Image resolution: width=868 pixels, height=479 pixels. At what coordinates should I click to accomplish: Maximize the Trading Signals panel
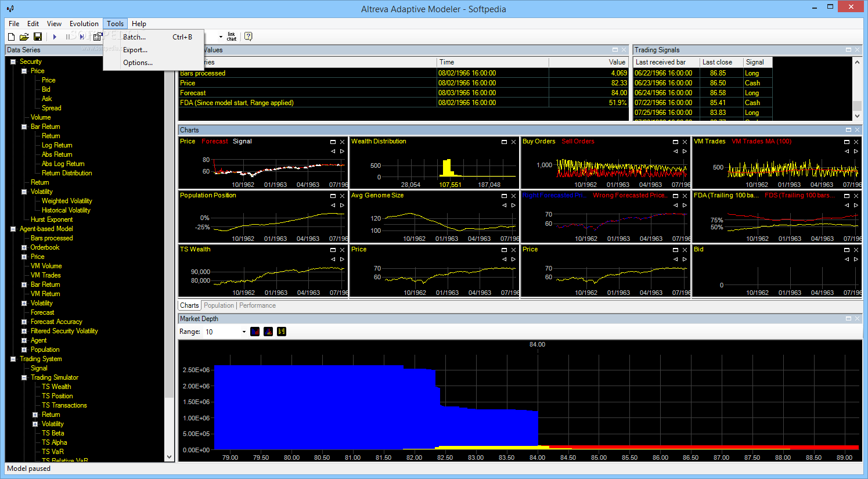[848, 50]
